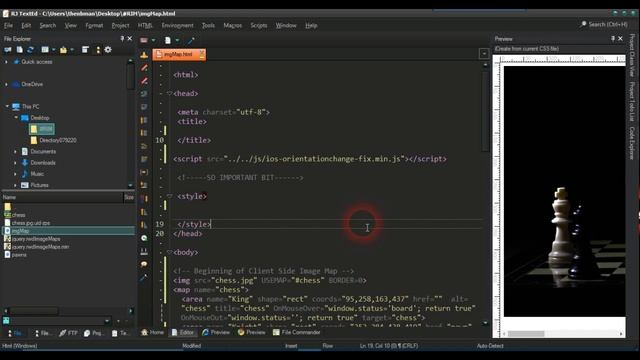Image resolution: width=640 pixels, height=360 pixels.
Task: Click teal icon left of bottom filter combo box
Action: (6, 321)
